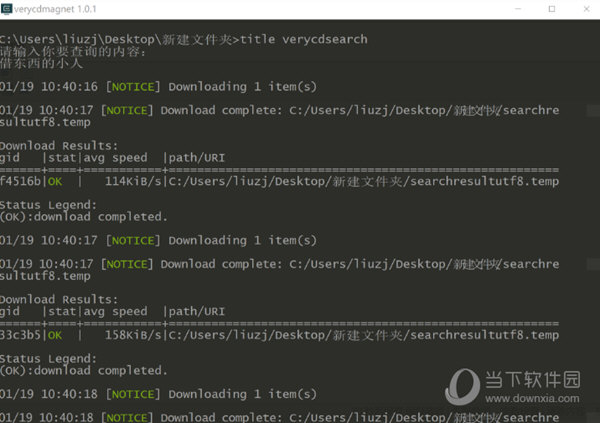Click the command text 'title verycdsearch'

[x=304, y=39]
